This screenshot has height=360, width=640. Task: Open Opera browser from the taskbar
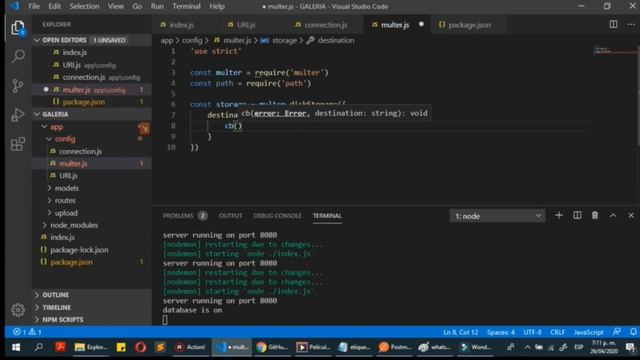tap(140, 347)
